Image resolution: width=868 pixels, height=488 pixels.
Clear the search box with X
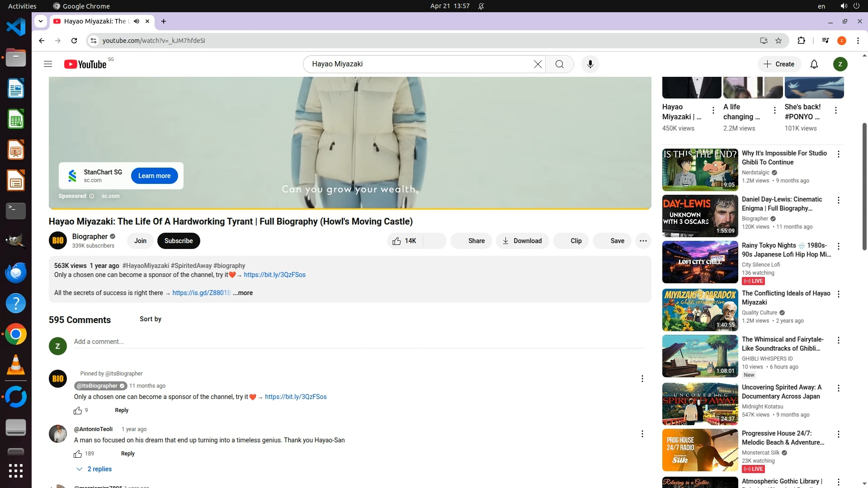[x=538, y=64]
